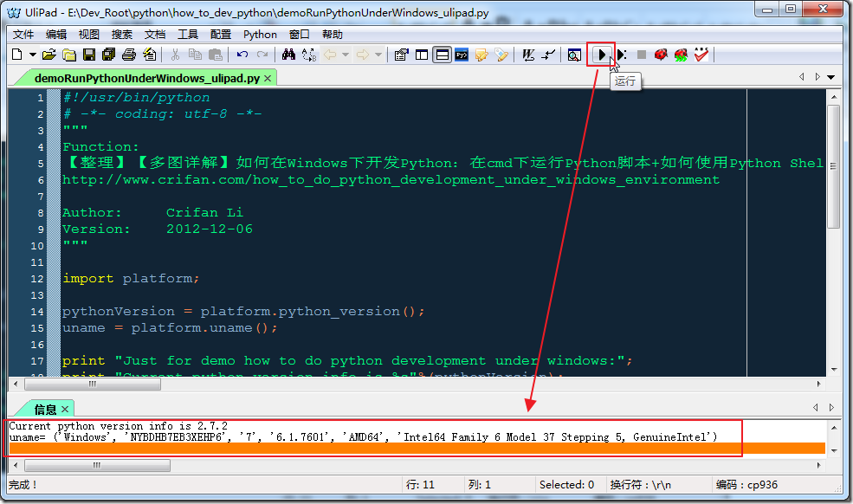This screenshot has height=504, width=853.
Task: Click the tag pencil icon
Action: [x=501, y=55]
